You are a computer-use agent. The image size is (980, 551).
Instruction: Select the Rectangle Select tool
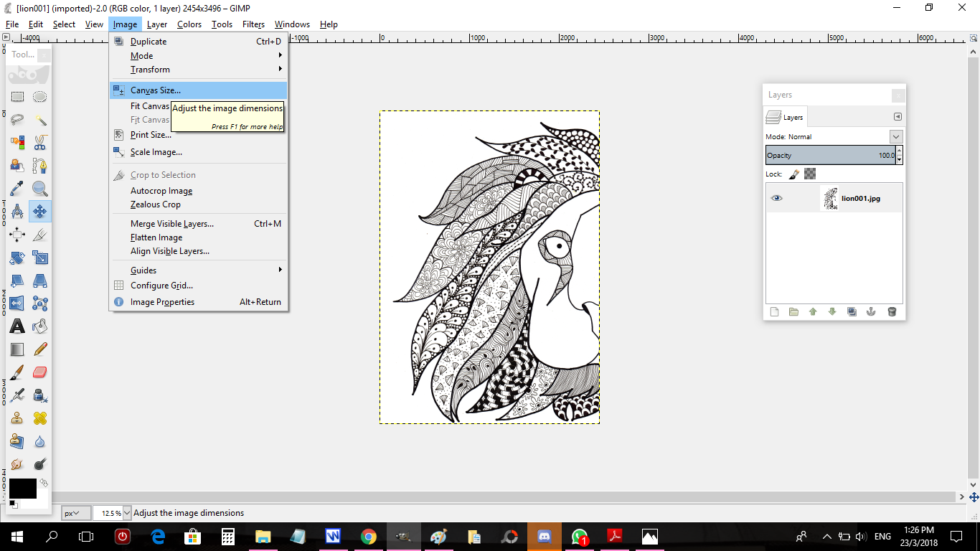(x=17, y=97)
